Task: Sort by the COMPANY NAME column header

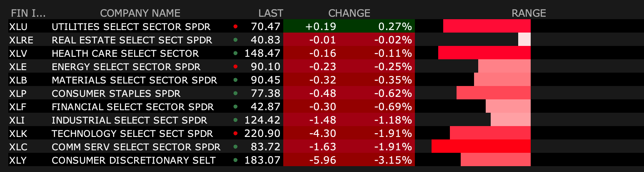Action: click(140, 13)
